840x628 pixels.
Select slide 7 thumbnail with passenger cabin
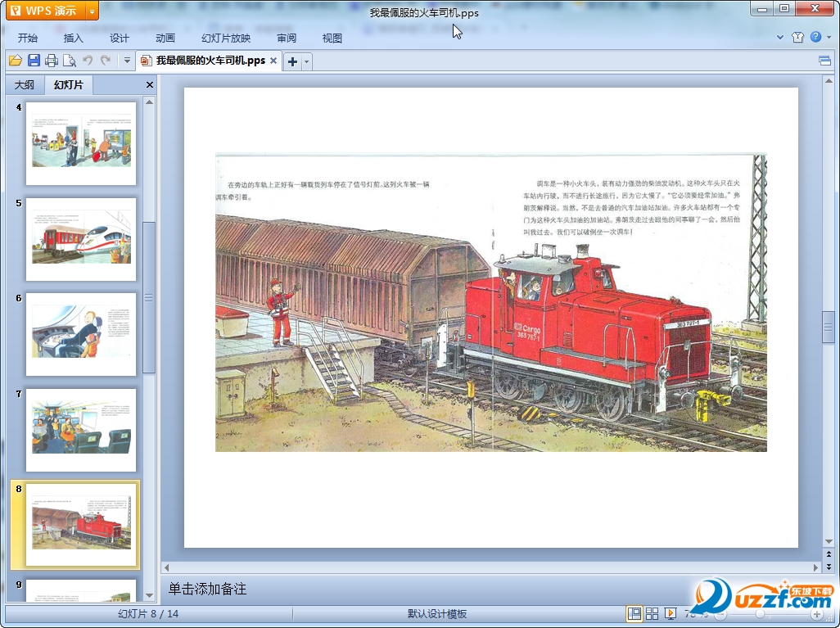click(81, 431)
